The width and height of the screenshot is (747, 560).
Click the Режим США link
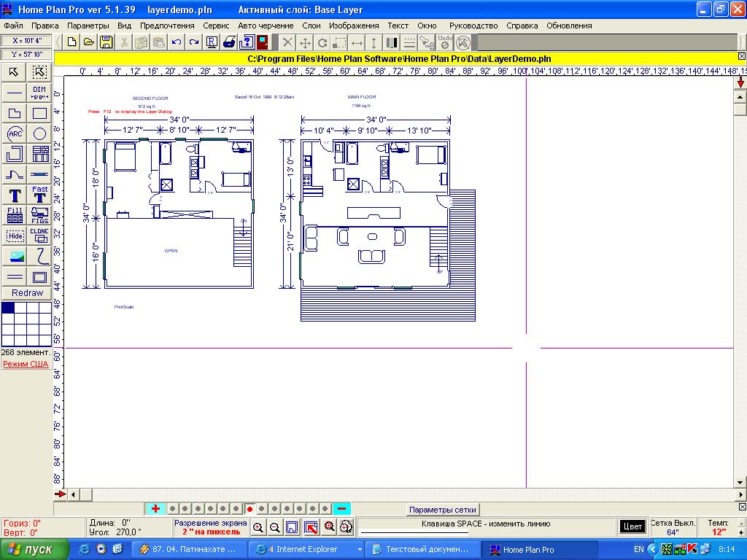[x=26, y=364]
